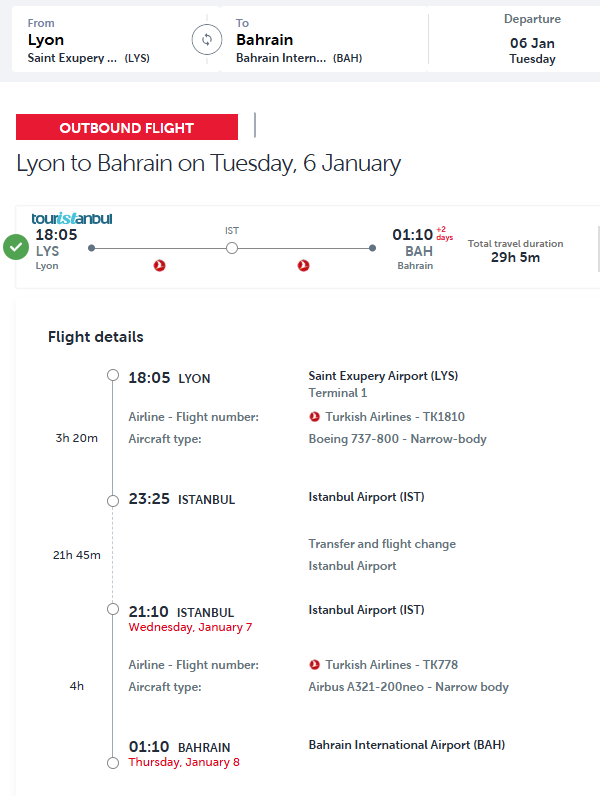Click the 18:05 Lyon departure timeline marker
The height and width of the screenshot is (796, 600).
(x=113, y=376)
